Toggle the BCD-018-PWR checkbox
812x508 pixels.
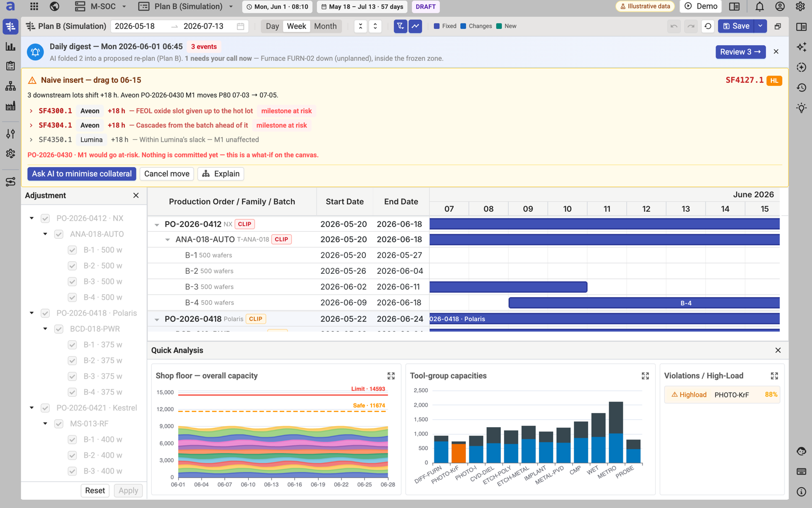(59, 329)
